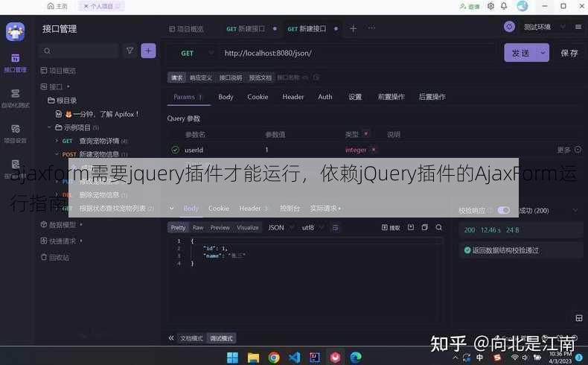Image resolution: width=588 pixels, height=365 pixels.
Task: Open the 成功 (200) response dropdown
Action: (x=549, y=211)
